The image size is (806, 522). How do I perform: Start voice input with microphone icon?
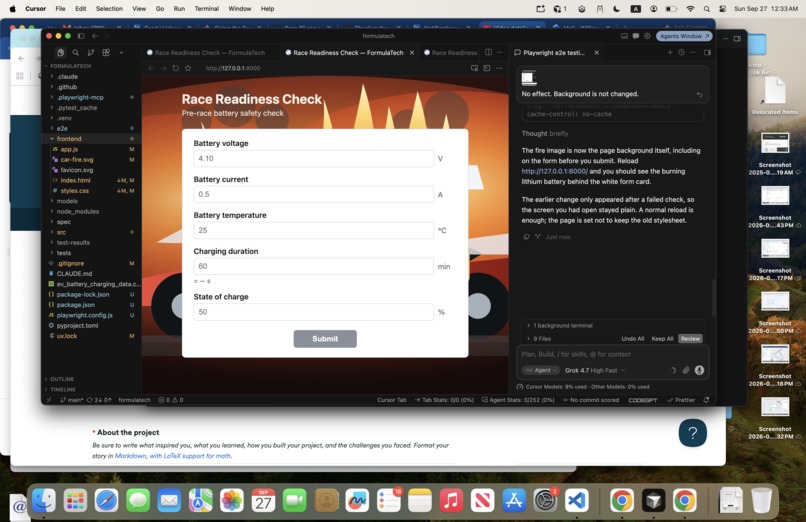[699, 370]
